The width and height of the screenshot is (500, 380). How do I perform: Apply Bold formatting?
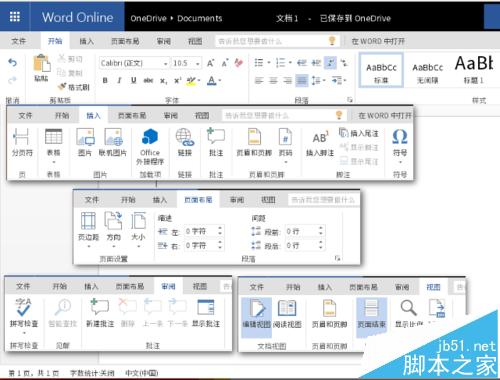[105, 80]
